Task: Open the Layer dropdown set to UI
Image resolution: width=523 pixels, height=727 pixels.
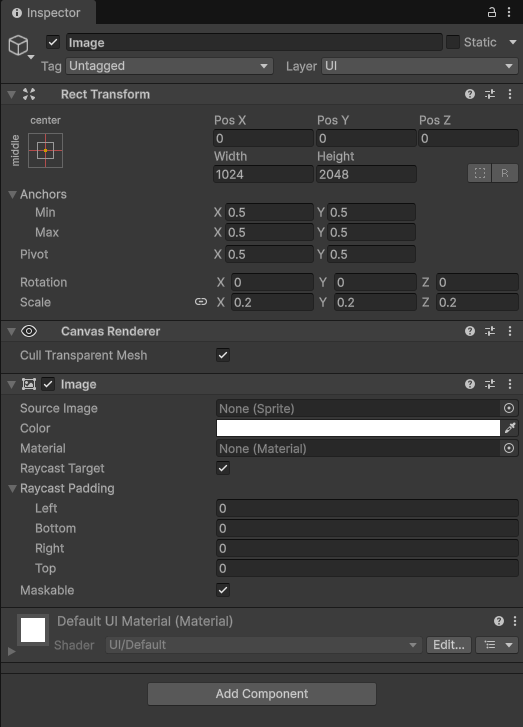Action: [420, 66]
